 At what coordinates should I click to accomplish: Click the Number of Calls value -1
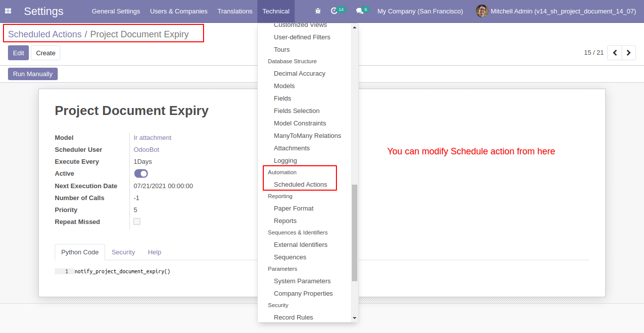136,198
